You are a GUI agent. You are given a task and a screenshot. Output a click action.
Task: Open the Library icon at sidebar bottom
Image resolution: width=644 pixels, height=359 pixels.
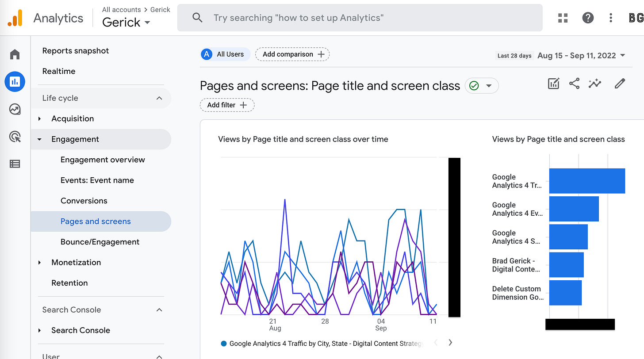[15, 164]
